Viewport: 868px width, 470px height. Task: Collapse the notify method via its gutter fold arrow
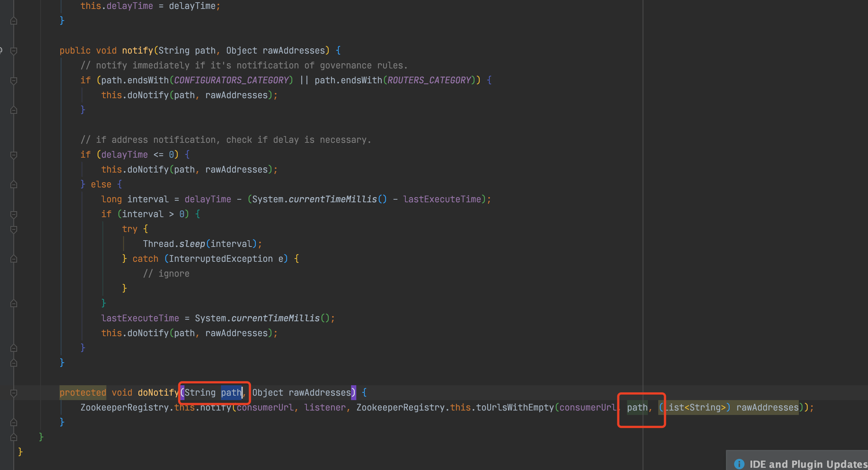click(14, 50)
